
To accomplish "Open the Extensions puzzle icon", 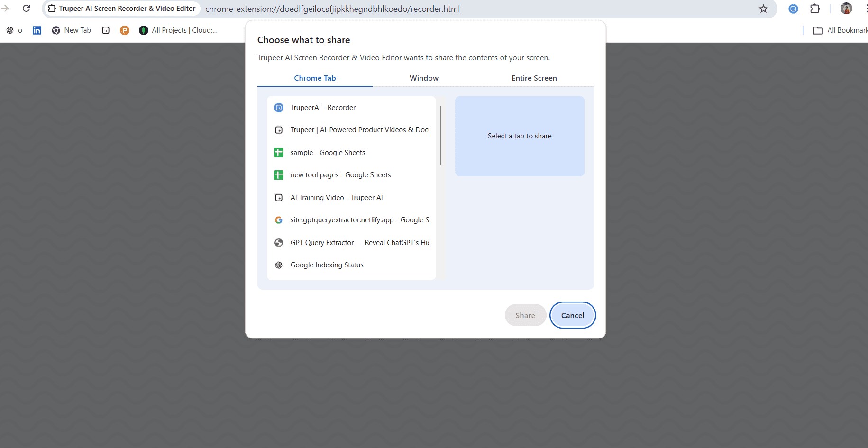I will (x=815, y=9).
